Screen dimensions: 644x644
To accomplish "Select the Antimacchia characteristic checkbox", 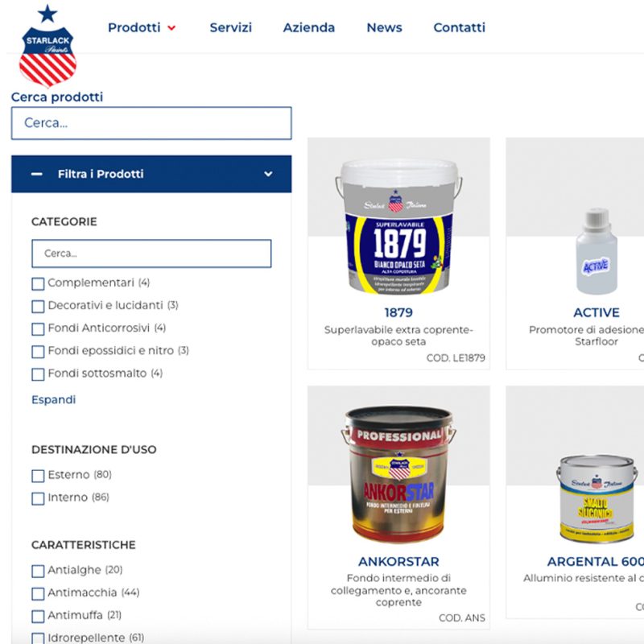I will click(x=38, y=593).
